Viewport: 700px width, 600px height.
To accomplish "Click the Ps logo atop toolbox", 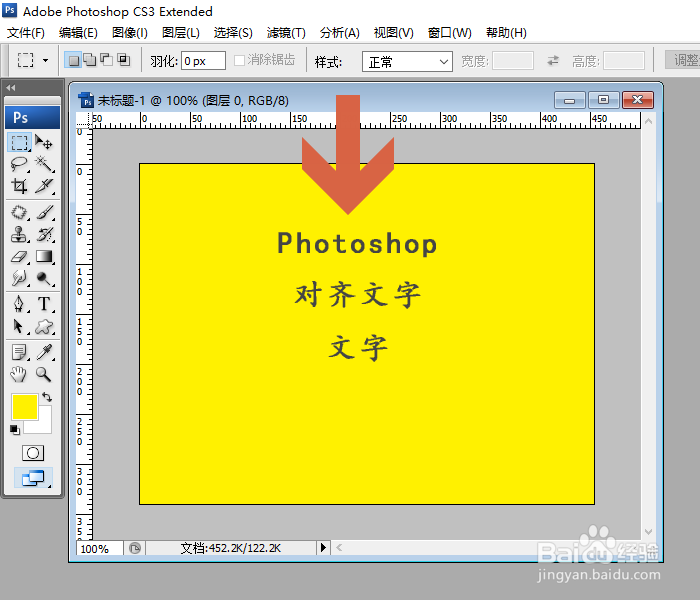I will click(32, 117).
